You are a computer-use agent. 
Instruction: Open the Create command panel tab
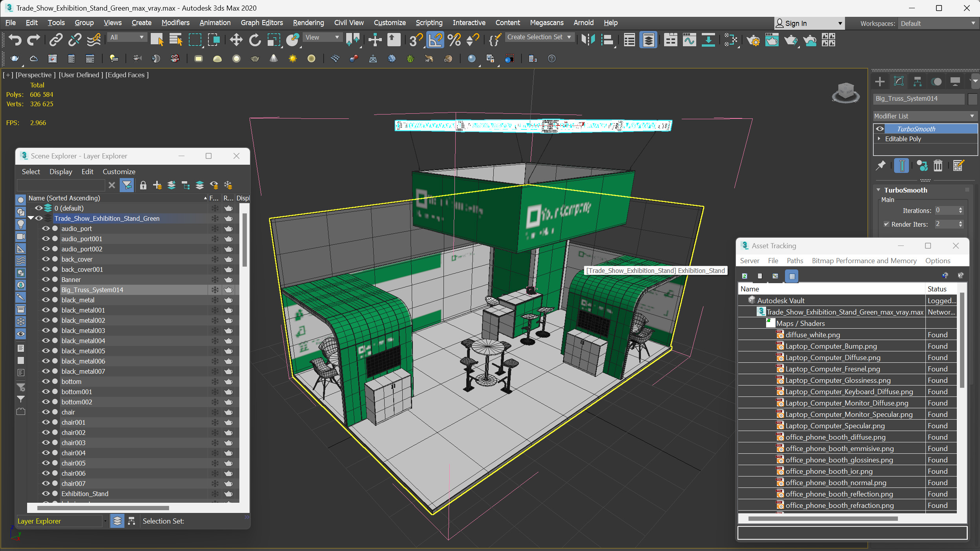[x=880, y=82]
